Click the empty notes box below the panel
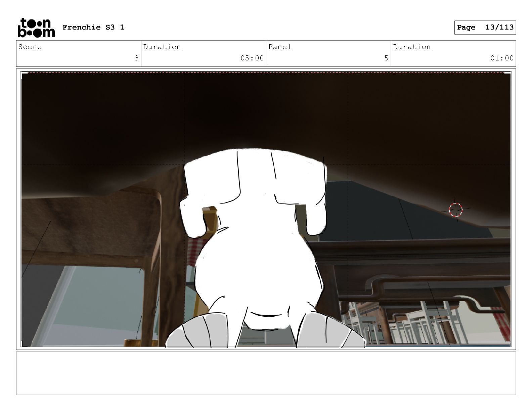 pos(266,373)
